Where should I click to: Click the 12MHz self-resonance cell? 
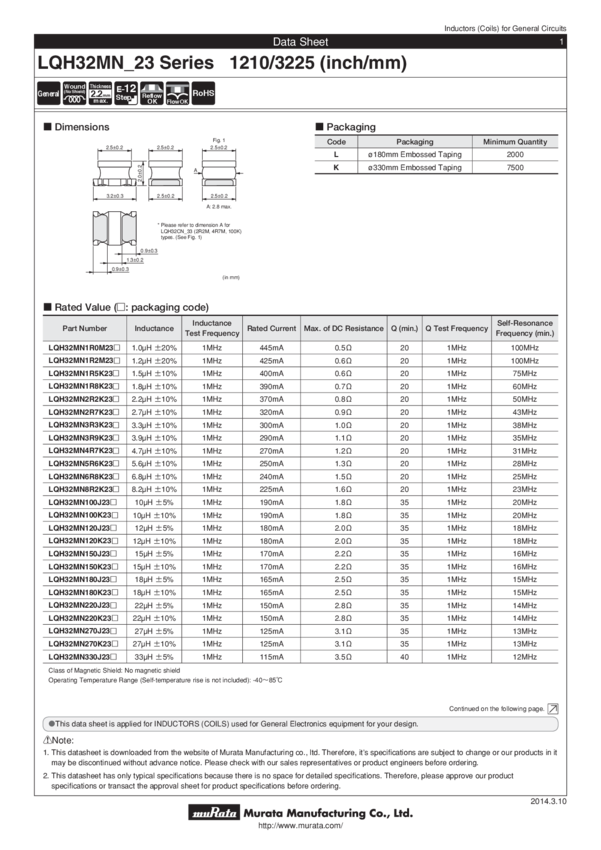click(525, 657)
